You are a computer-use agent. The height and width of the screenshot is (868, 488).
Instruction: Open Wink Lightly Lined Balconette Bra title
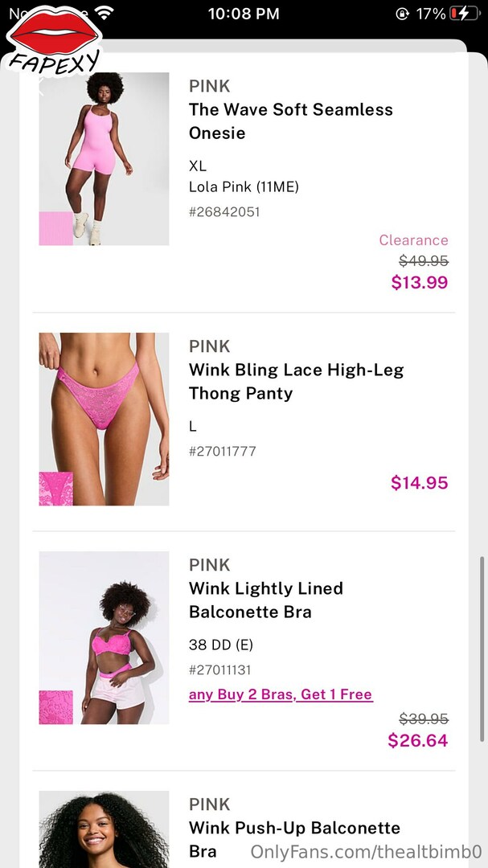pyautogui.click(x=266, y=600)
